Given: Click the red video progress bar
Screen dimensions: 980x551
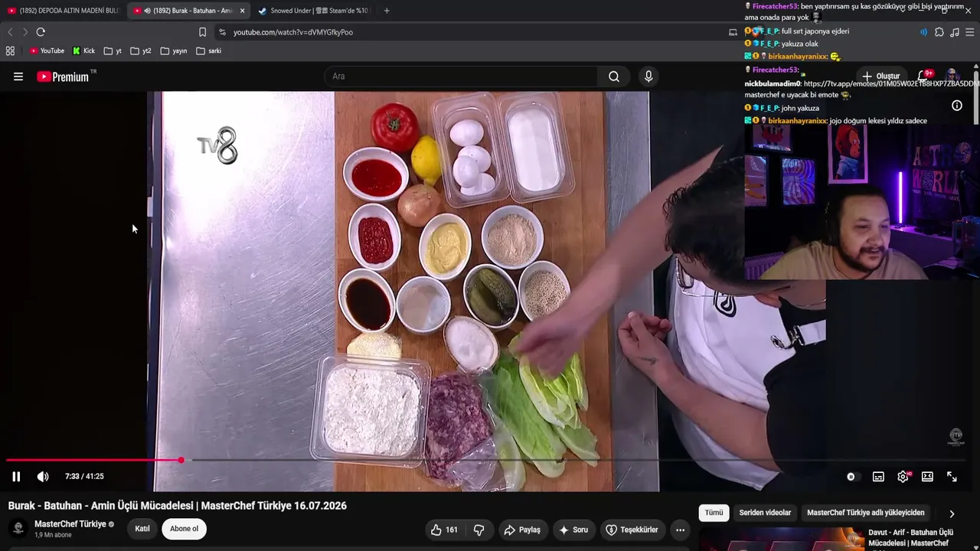Looking at the screenshot, I should 93,460.
